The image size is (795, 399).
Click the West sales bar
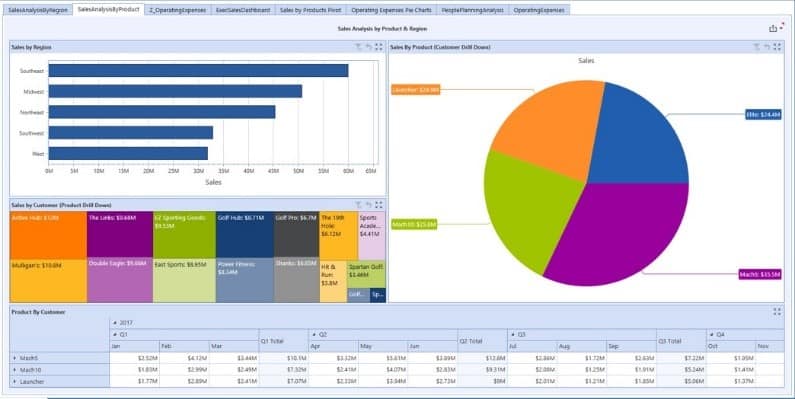[x=128, y=153]
